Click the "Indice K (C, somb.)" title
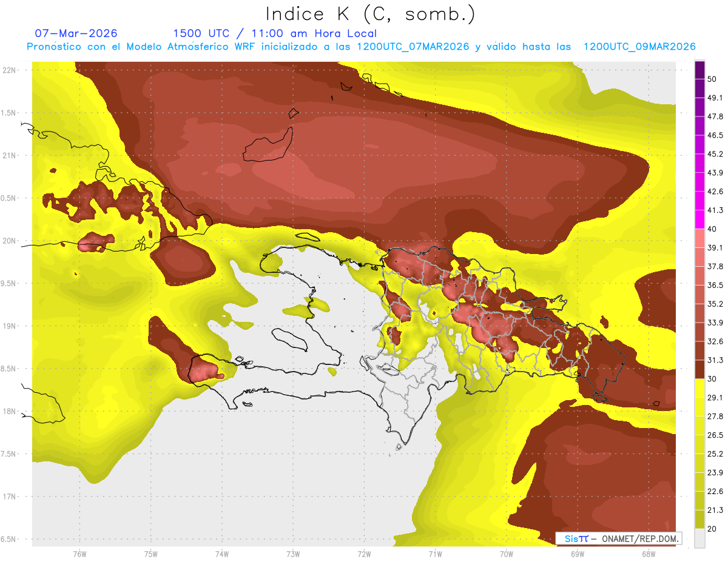728x562 pixels. pos(371,14)
